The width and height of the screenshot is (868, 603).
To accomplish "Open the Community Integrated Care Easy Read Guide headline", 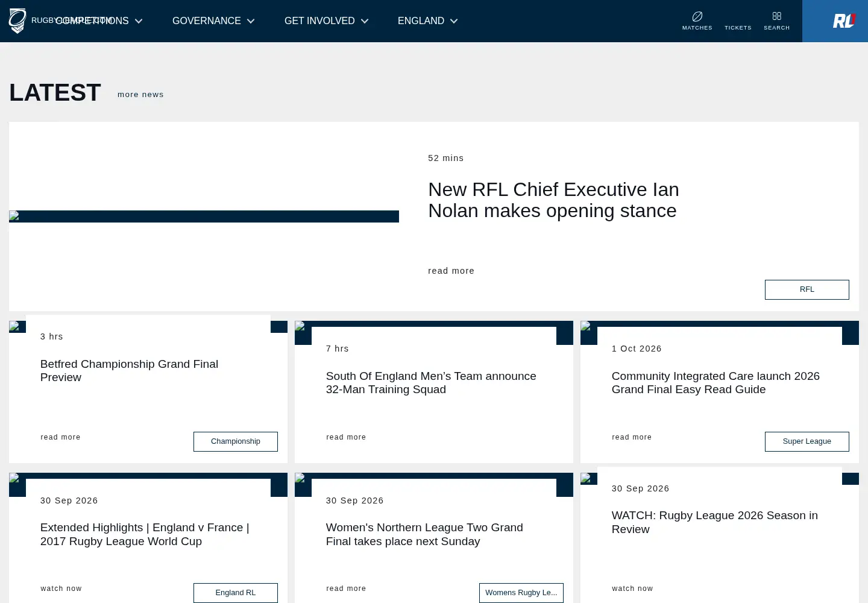I will (715, 383).
